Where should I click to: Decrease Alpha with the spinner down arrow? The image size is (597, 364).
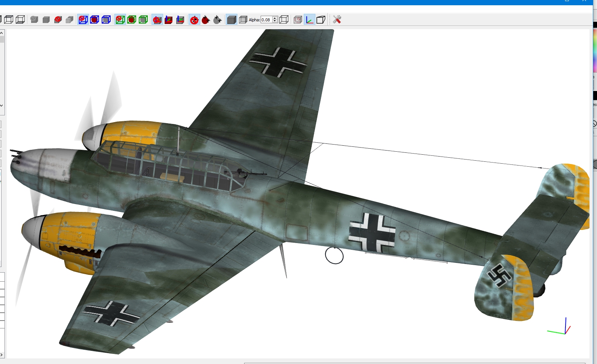point(275,21)
